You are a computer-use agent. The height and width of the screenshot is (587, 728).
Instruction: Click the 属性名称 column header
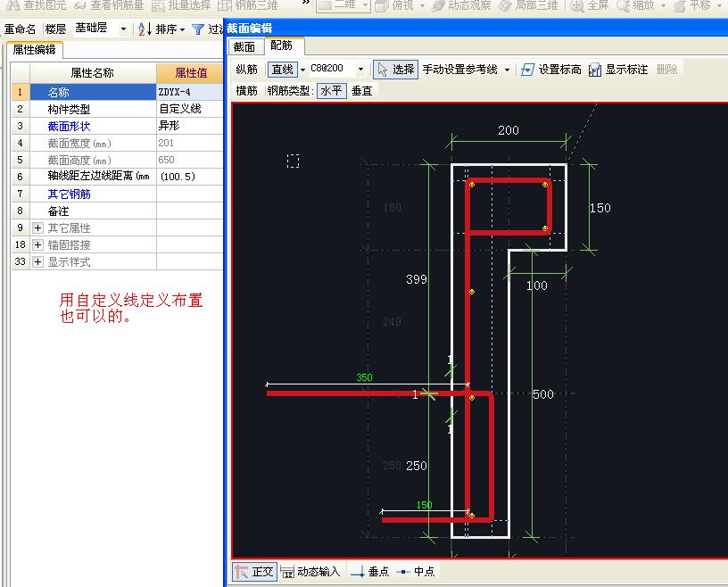[93, 73]
